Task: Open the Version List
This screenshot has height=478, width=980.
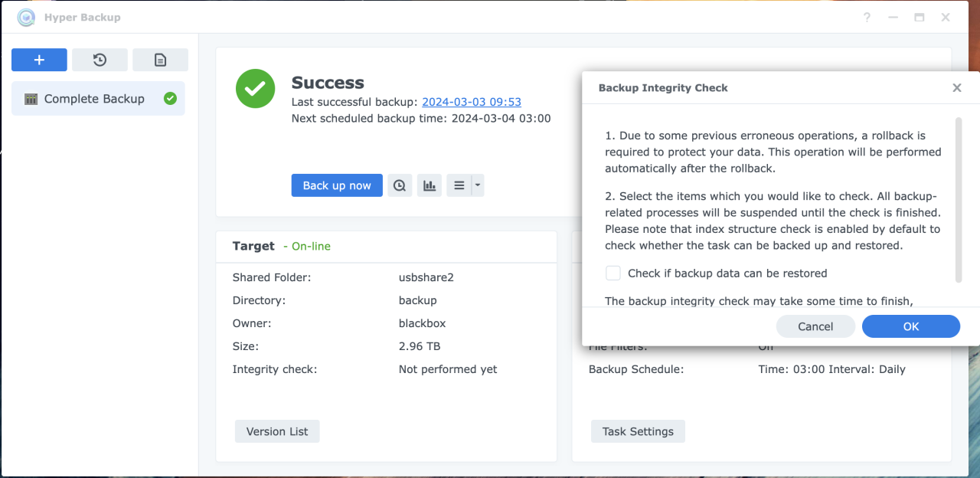Action: (277, 431)
